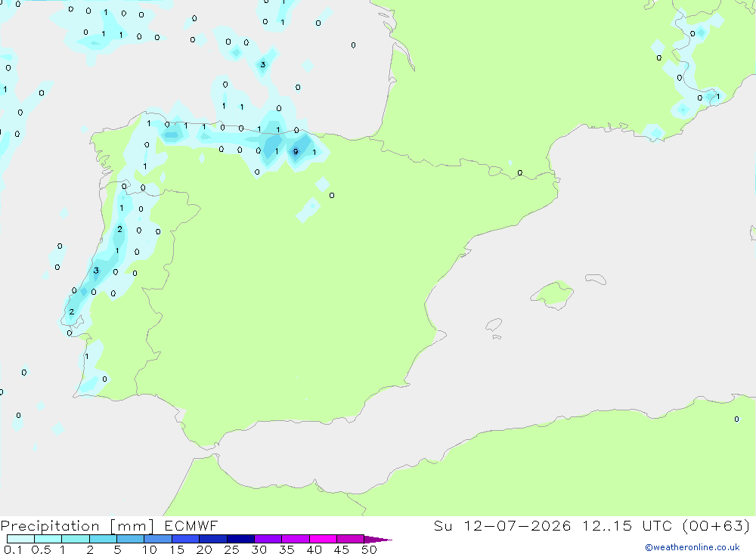Image resolution: width=756 pixels, height=554 pixels.
Task: Click the legend label '50'
Action: coord(369,549)
